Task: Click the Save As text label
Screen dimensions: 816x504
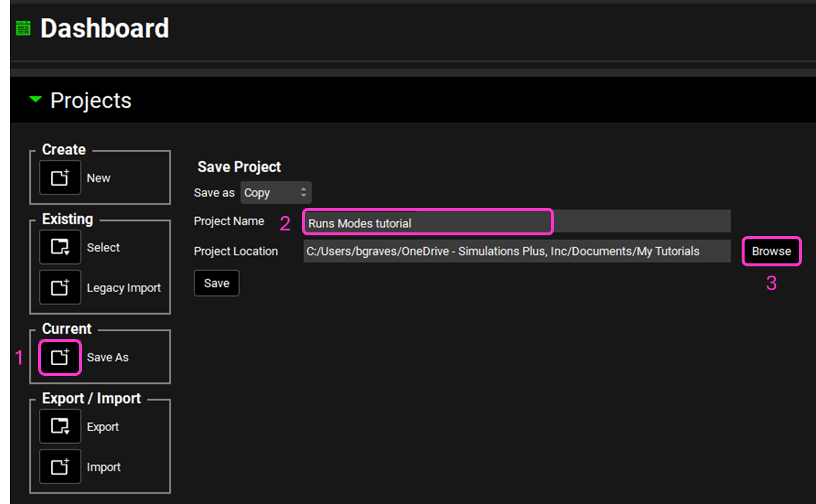Action: (108, 357)
